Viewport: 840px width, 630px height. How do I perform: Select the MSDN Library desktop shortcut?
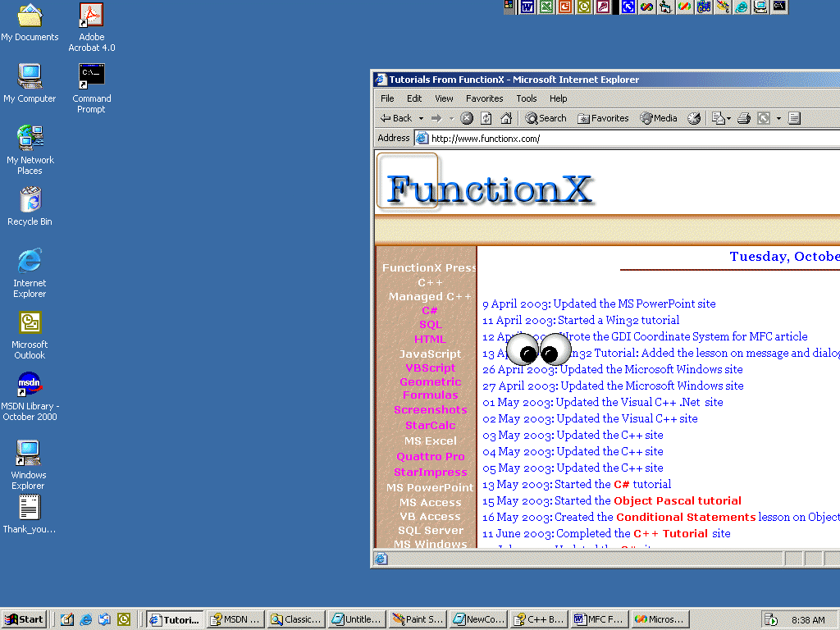30,396
